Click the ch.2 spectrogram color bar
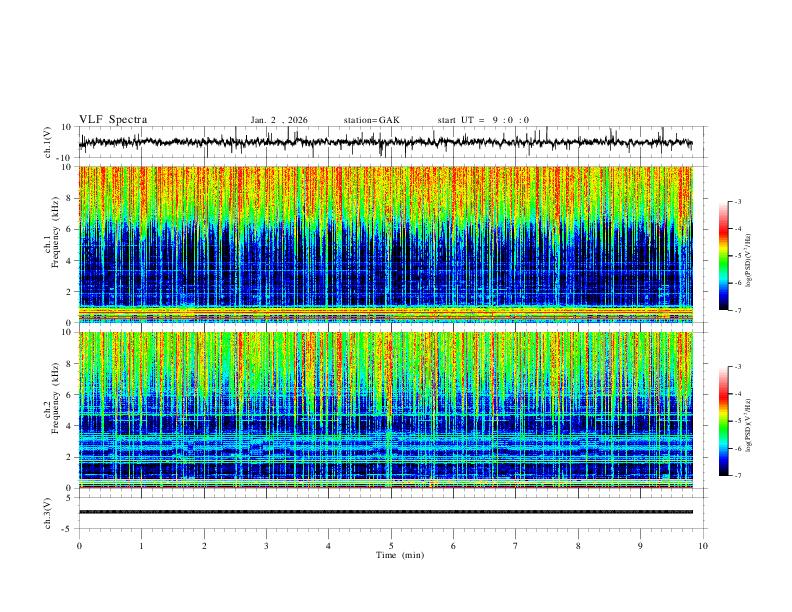 click(x=723, y=421)
